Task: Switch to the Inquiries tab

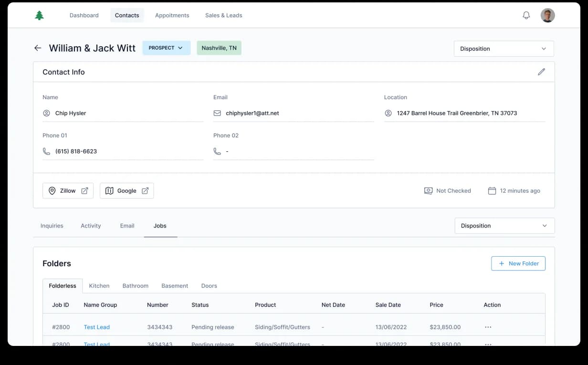Action: [52, 226]
